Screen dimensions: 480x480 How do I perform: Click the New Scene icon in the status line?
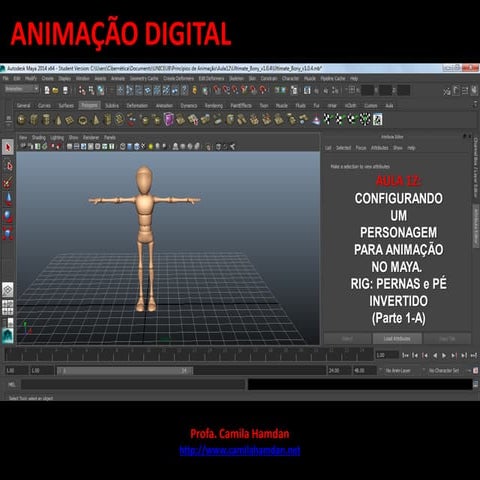coord(47,90)
